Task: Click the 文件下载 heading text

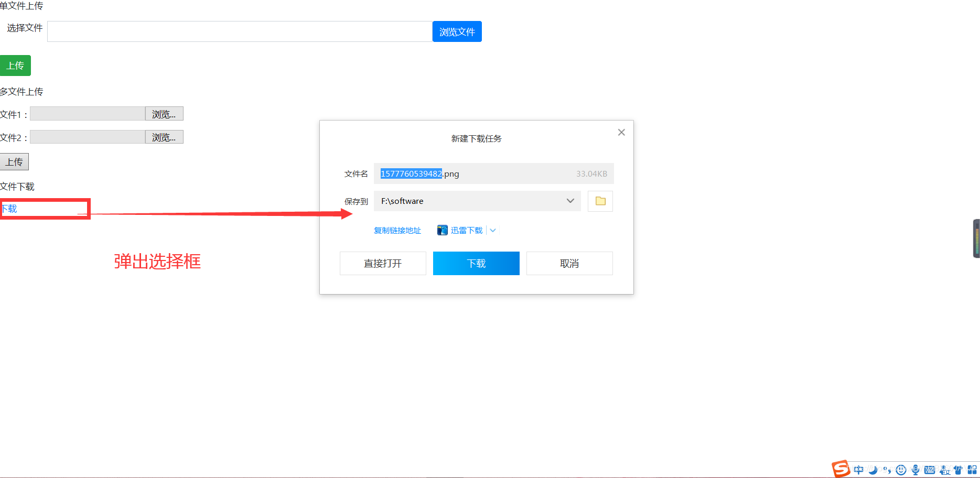Action: 17,187
